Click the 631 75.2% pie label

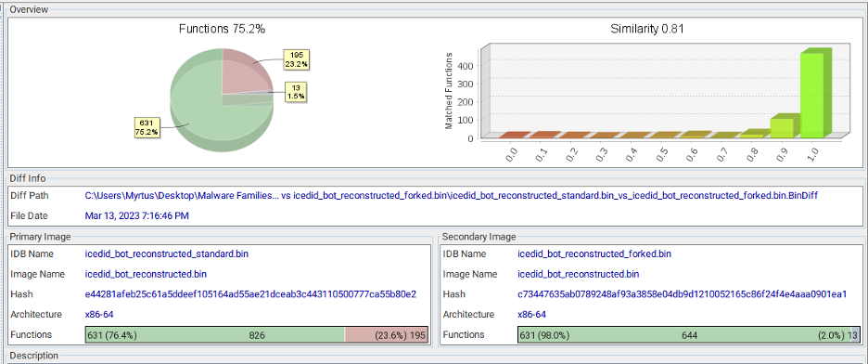click(146, 126)
